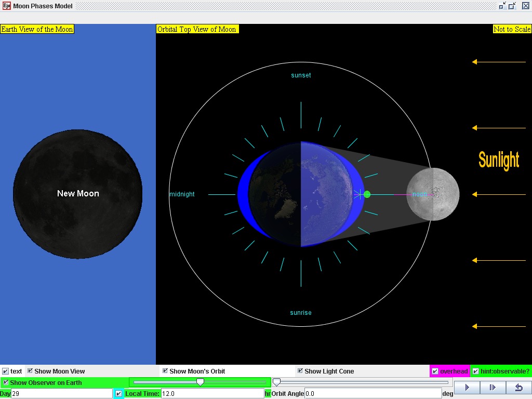Click the Day slider handle
Image resolution: width=532 pixels, height=399 pixels.
click(201, 382)
